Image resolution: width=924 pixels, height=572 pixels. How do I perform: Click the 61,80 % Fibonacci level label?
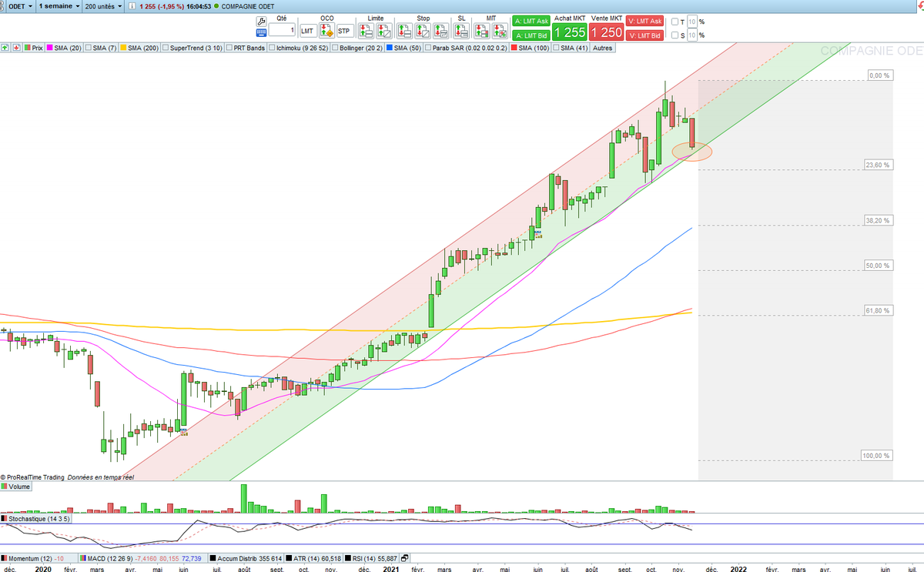pyautogui.click(x=878, y=310)
